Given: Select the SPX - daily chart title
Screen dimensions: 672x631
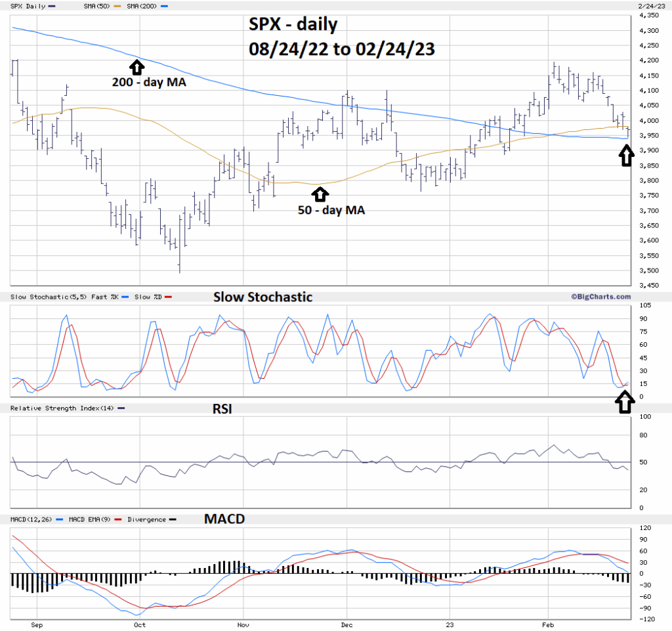Looking at the screenshot, I should pyautogui.click(x=293, y=26).
